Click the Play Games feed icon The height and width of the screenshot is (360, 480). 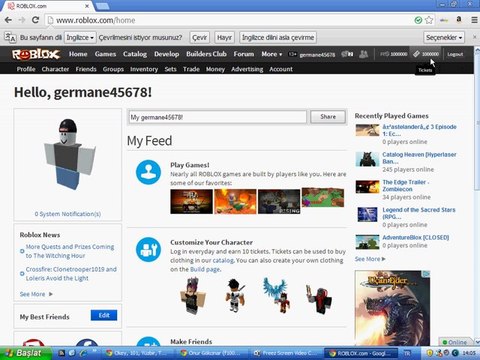coord(148,172)
